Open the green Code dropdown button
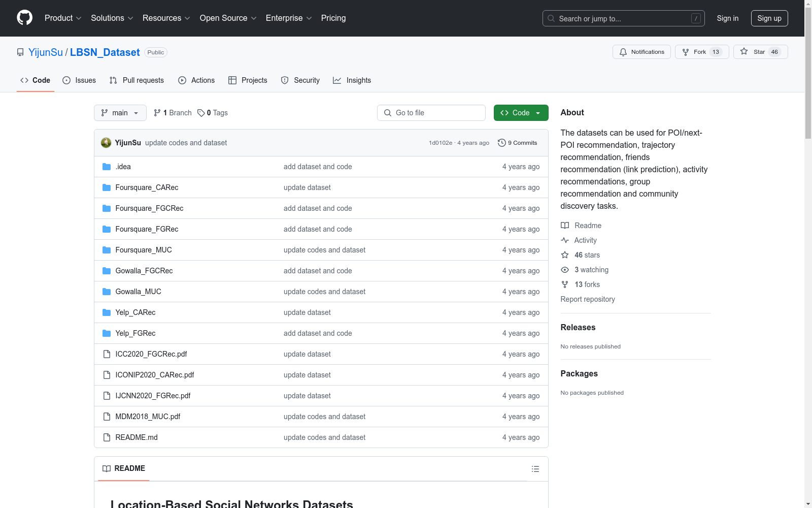 coord(521,113)
